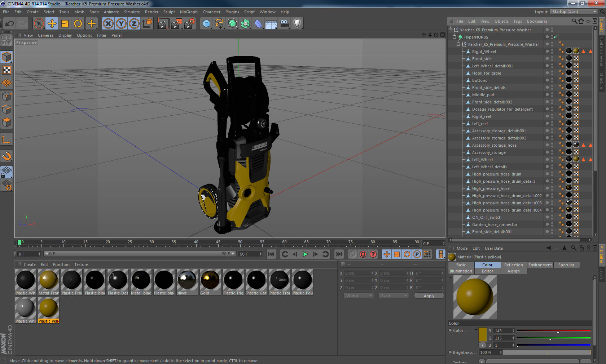Switch to material Reflection tab
The height and width of the screenshot is (364, 606).
click(513, 265)
